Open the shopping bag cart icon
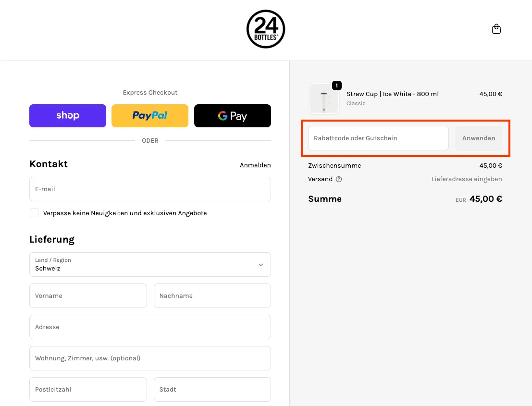 (496, 29)
